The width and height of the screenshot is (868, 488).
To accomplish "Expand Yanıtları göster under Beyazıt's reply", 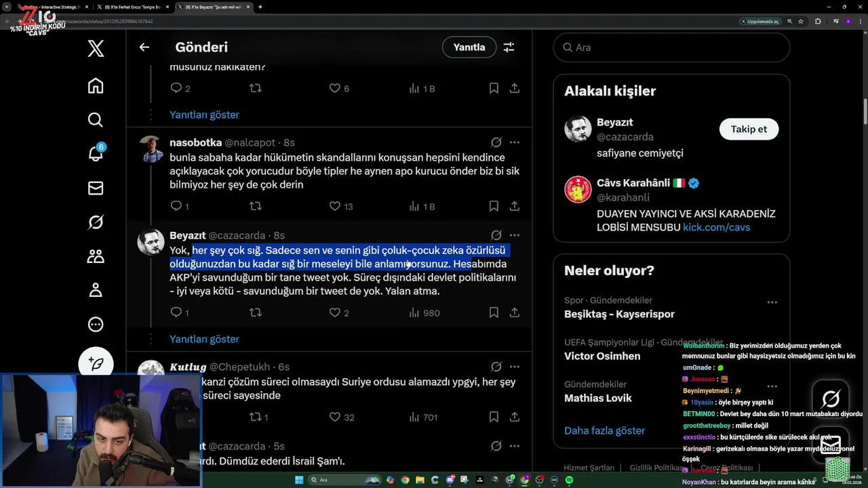I will coord(204,339).
